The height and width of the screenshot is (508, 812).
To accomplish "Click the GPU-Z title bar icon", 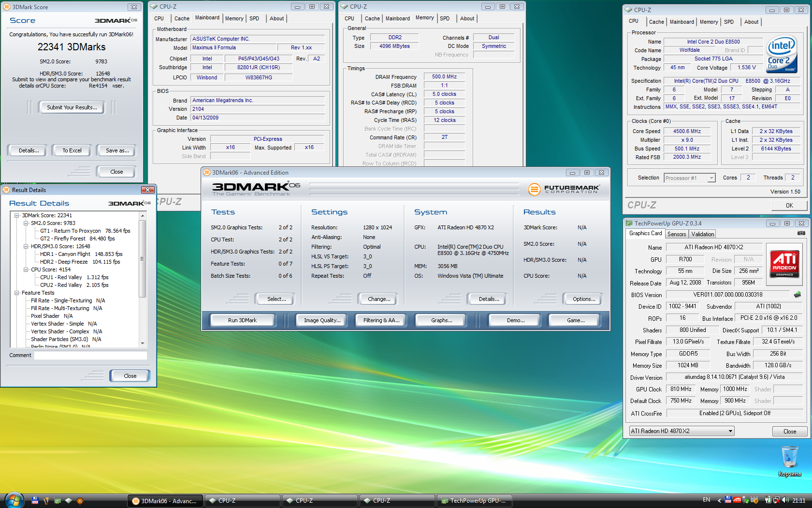I will point(629,223).
